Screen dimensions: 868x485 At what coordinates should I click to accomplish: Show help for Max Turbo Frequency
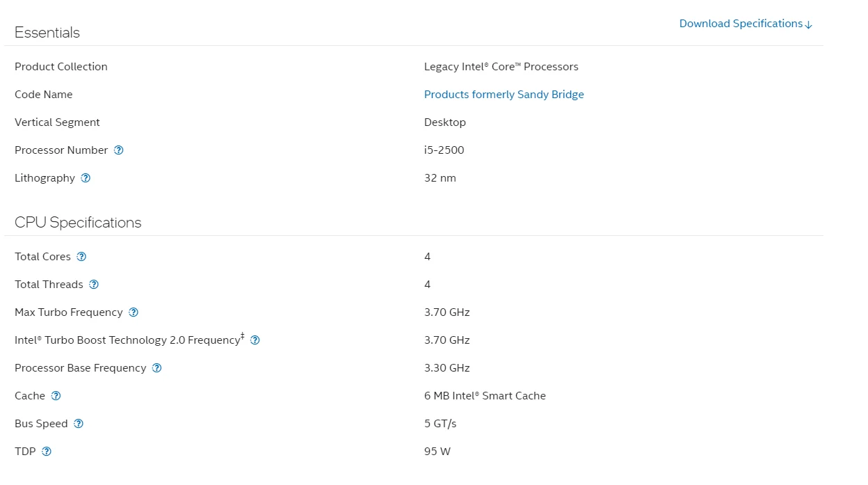pyautogui.click(x=134, y=312)
